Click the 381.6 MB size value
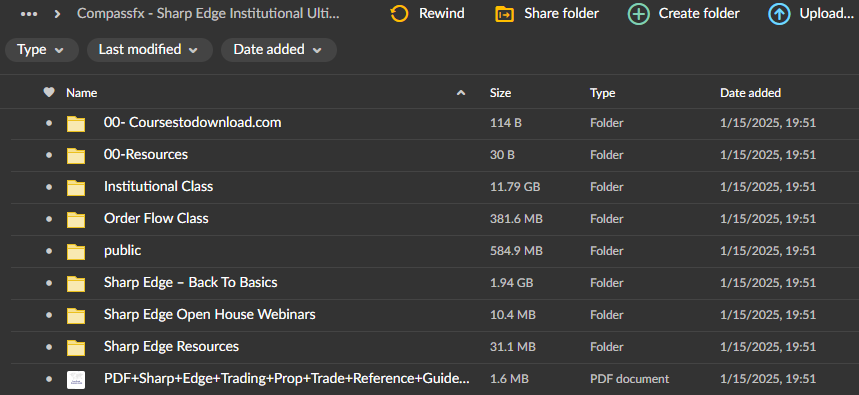Screen dimensions: 859x395 (x=516, y=219)
